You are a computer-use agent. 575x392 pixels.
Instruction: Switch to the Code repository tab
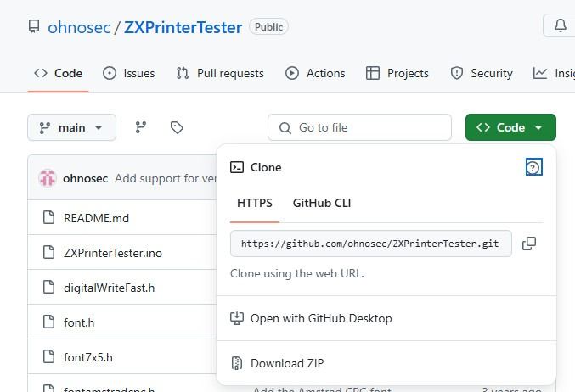(58, 73)
